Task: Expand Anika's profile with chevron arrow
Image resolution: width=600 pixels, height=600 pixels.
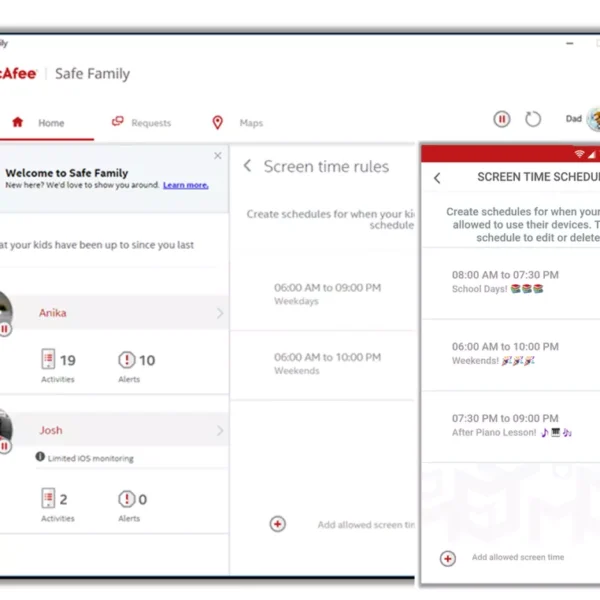Action: click(x=220, y=313)
